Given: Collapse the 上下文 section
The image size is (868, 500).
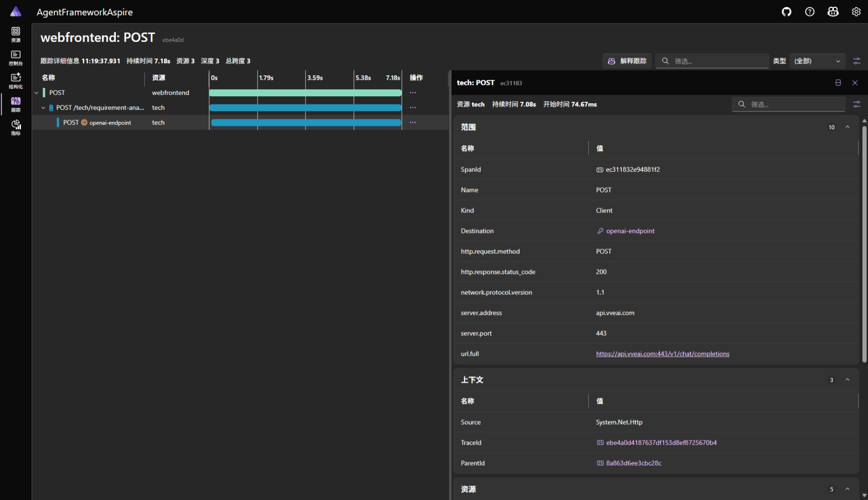Looking at the screenshot, I should (x=848, y=380).
